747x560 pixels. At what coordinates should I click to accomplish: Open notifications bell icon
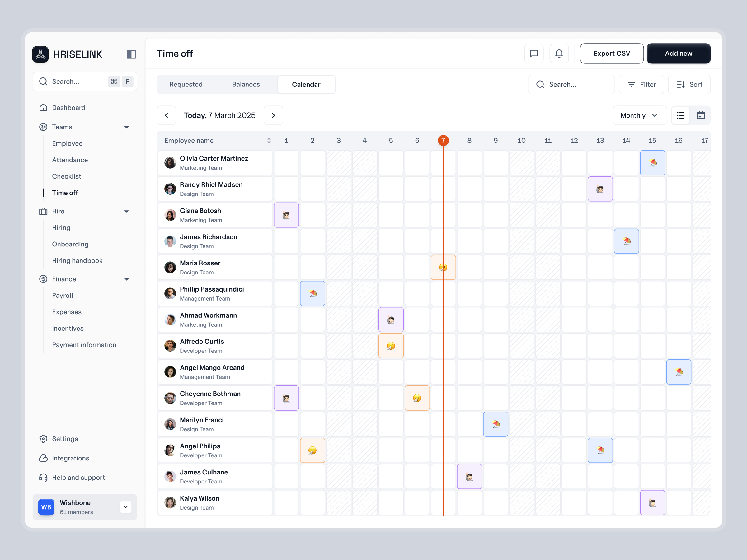559,53
